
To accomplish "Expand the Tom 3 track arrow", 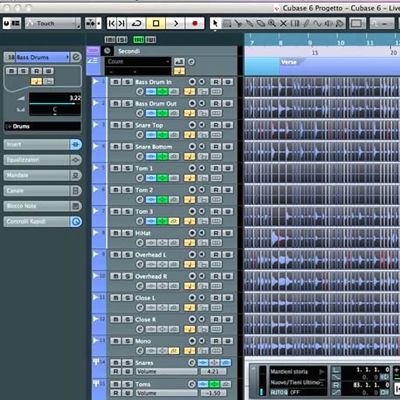I will pyautogui.click(x=96, y=211).
